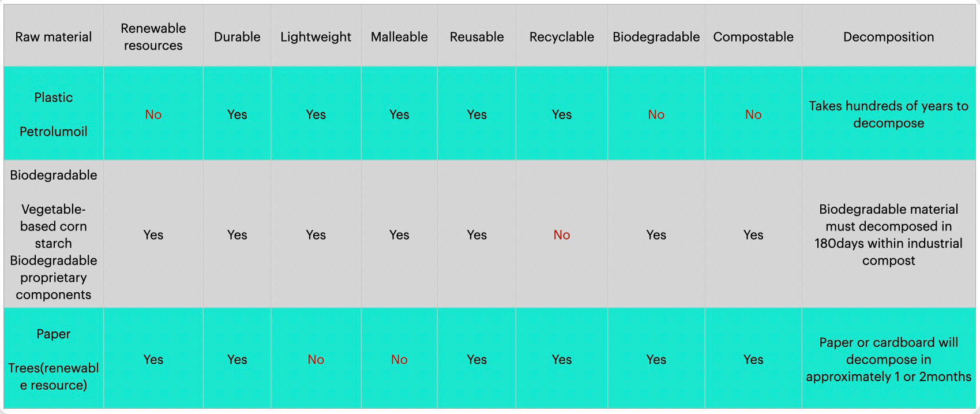Image resolution: width=980 pixels, height=414 pixels.
Task: Click the 'approximately 1 or 2months' cell
Action: tap(889, 359)
